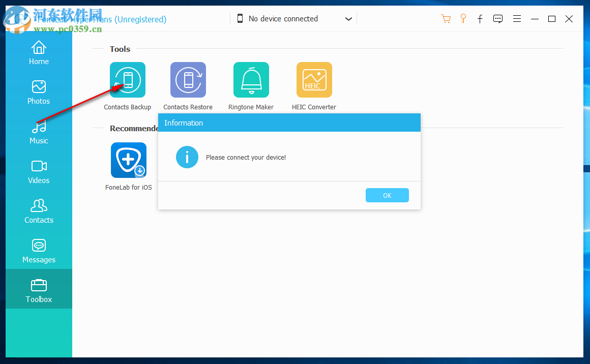Open the hamburger menu
Image resolution: width=590 pixels, height=364 pixels.
(517, 18)
